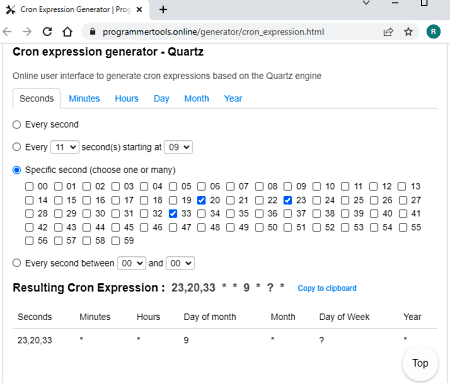Check the second 27 checkbox
450x383 pixels.
point(403,200)
